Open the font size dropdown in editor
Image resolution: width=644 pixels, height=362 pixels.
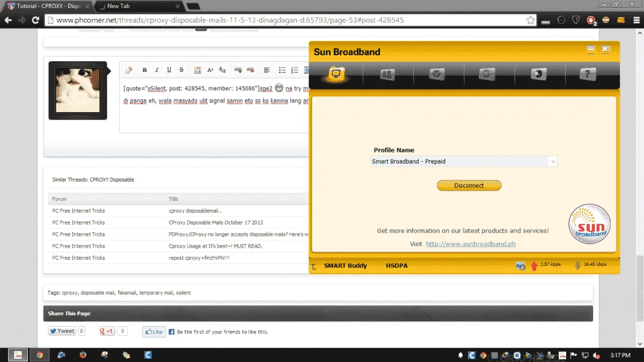[210, 70]
